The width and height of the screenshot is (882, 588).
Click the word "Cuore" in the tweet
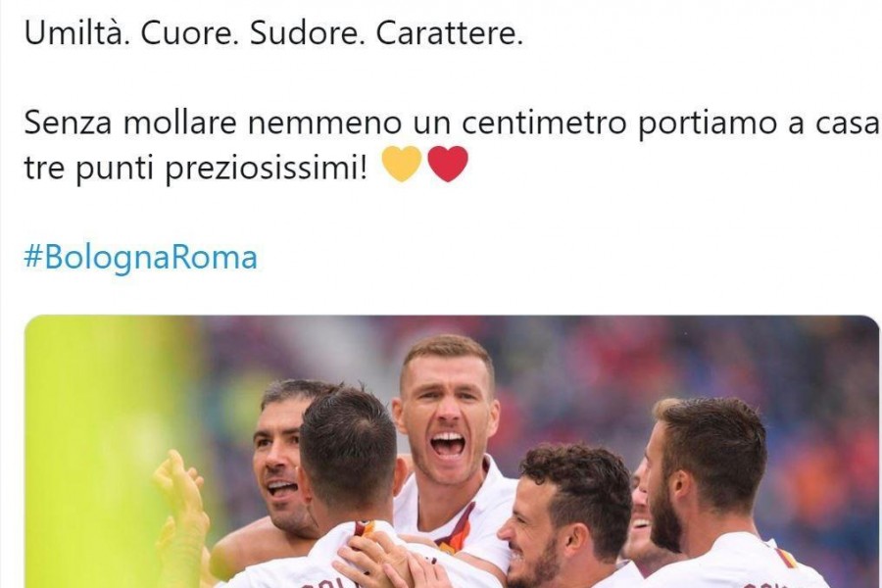pyautogui.click(x=185, y=35)
